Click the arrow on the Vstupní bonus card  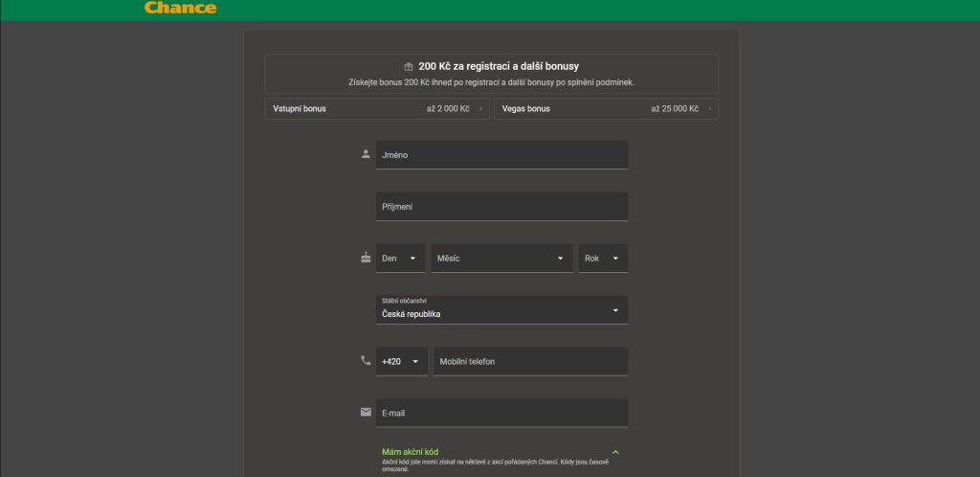point(480,109)
